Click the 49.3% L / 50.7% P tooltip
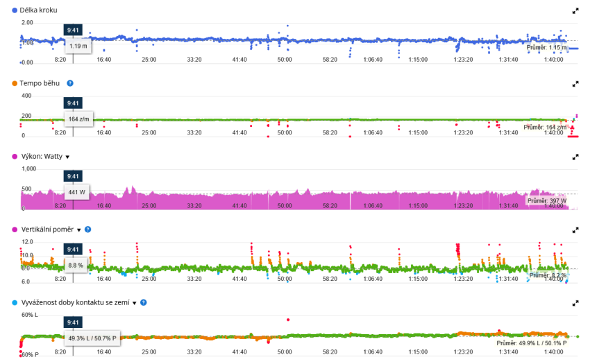This screenshot has height=364, width=597. click(94, 338)
